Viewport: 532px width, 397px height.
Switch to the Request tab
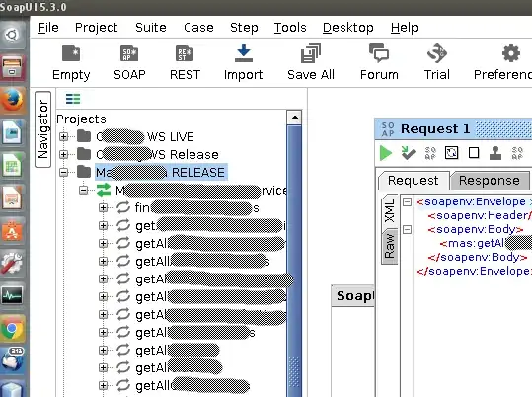coord(414,181)
